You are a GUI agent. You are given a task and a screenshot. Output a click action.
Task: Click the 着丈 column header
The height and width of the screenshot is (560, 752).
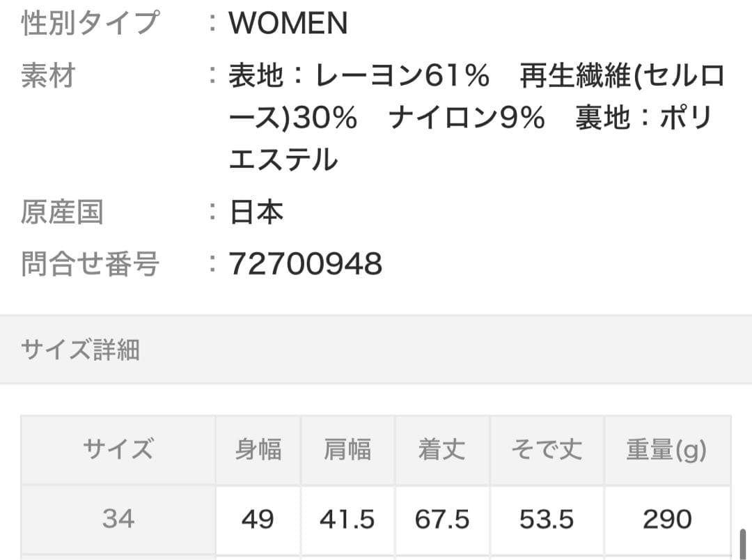point(441,450)
